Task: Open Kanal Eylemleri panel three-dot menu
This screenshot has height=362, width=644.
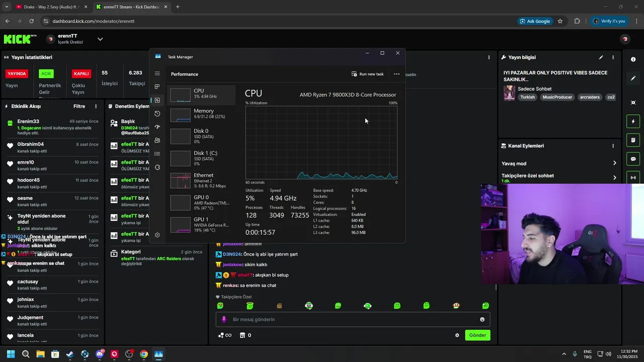Action: [613, 146]
